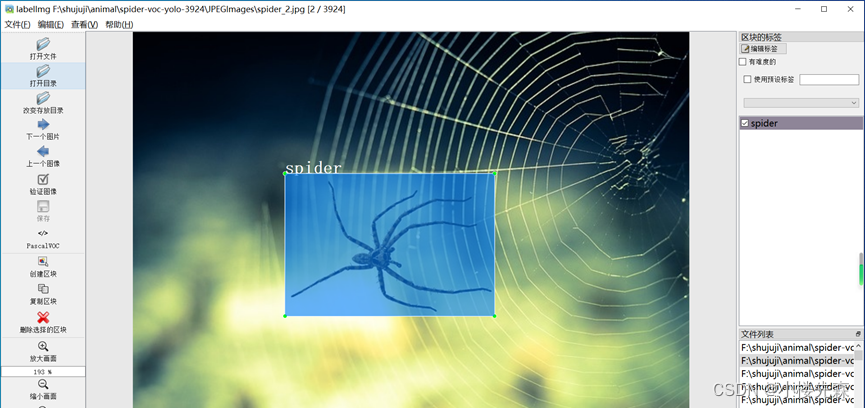Image resolution: width=865 pixels, height=408 pixels.
Task: Click Verify Image (验证图像) icon
Action: tap(43, 179)
